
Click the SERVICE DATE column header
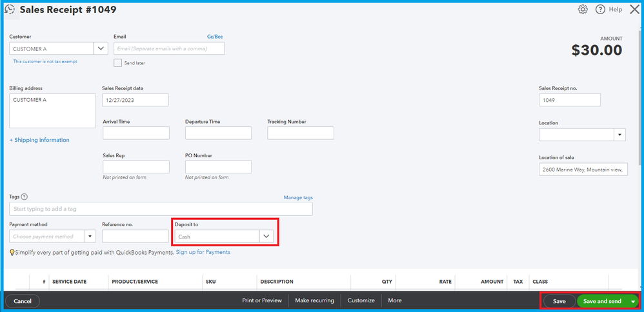(69, 282)
